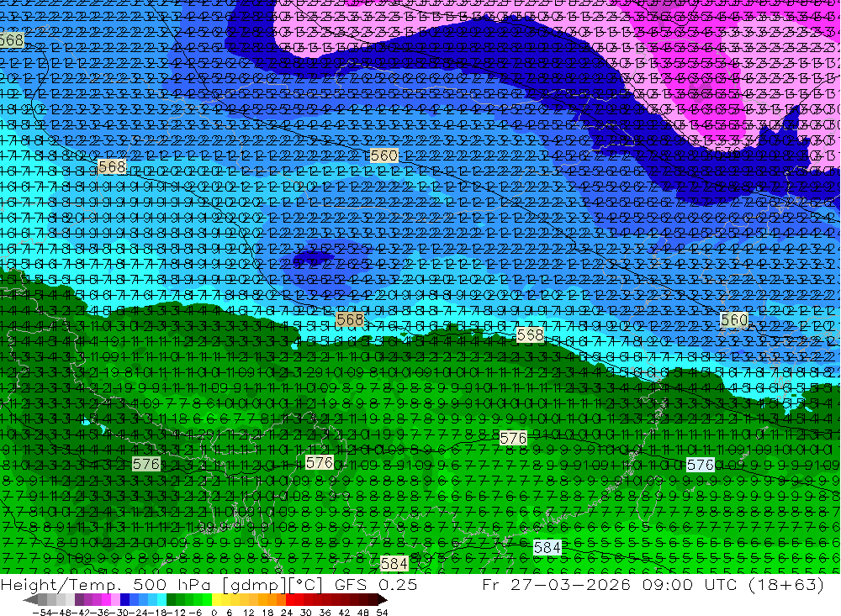Click the 568 contour label with tan-brown background

tap(350, 320)
